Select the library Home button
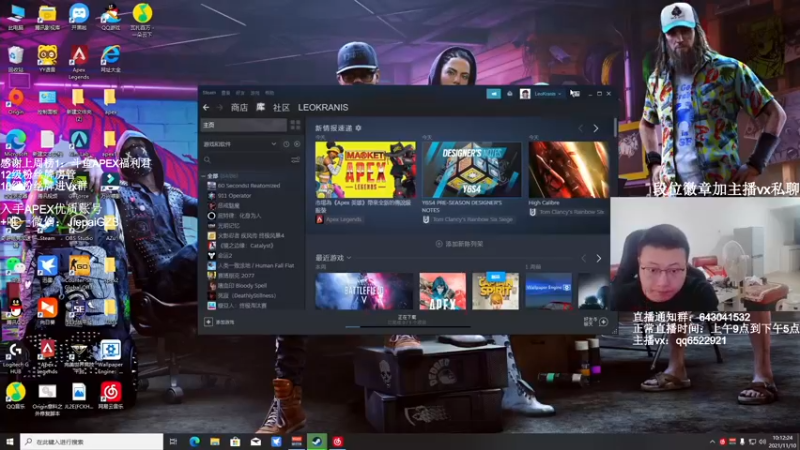This screenshot has height=450, width=800. coord(243,125)
